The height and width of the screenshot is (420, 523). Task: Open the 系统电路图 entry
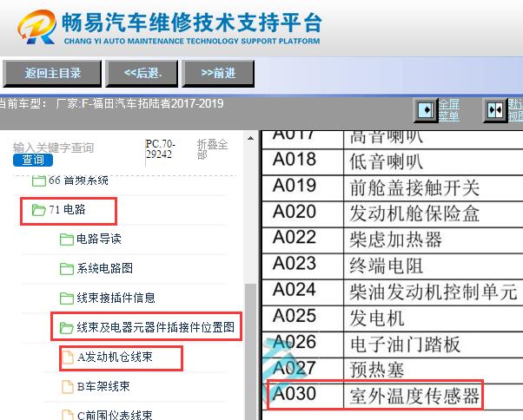[105, 268]
